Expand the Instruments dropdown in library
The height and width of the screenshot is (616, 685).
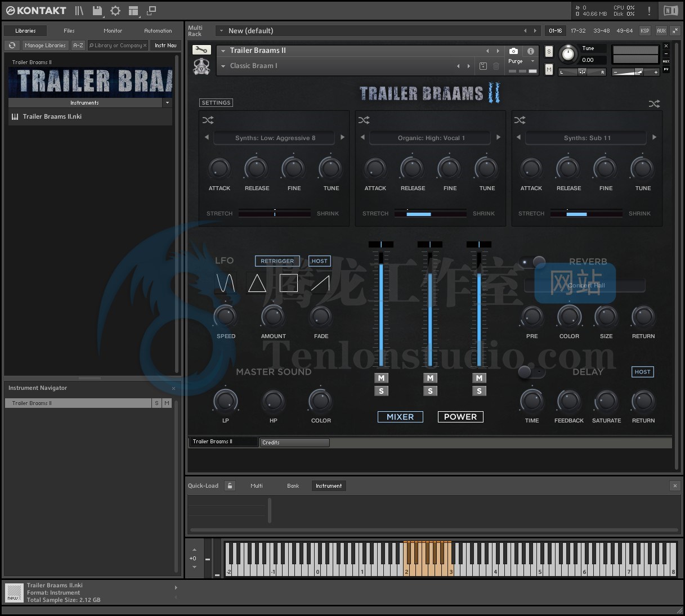pos(167,103)
